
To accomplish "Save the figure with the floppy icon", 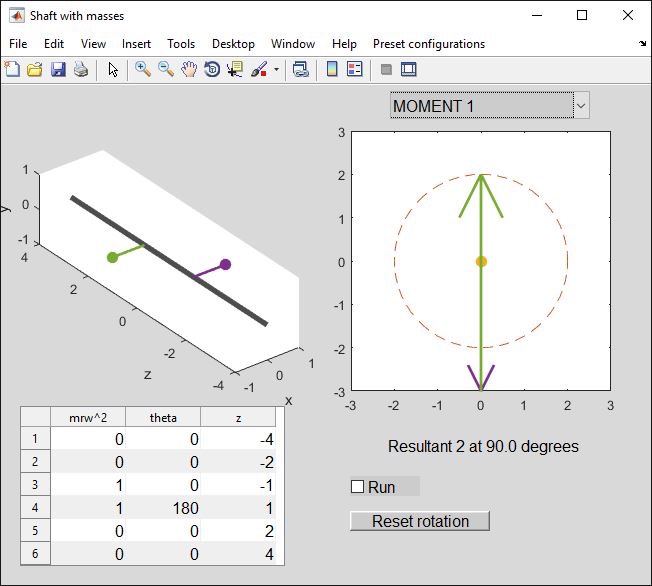I will click(x=58, y=69).
